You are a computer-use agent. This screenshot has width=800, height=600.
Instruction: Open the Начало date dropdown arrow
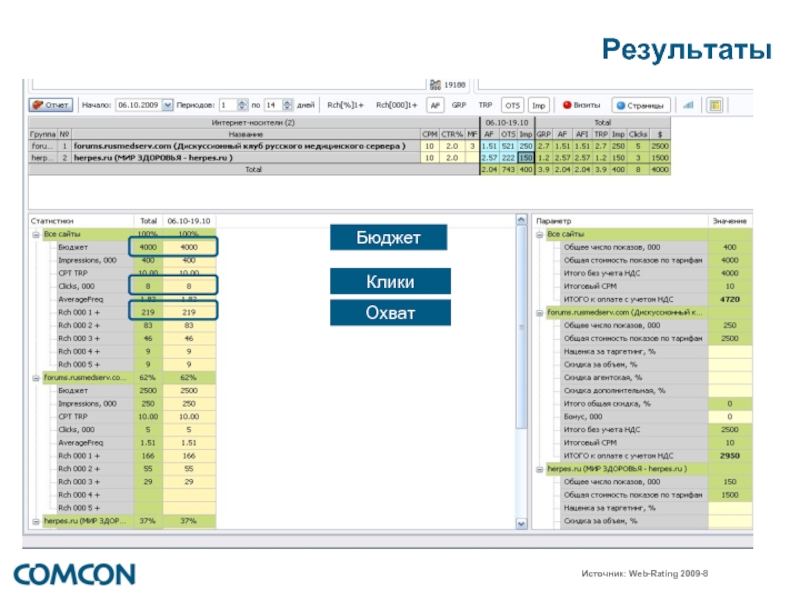[167, 105]
